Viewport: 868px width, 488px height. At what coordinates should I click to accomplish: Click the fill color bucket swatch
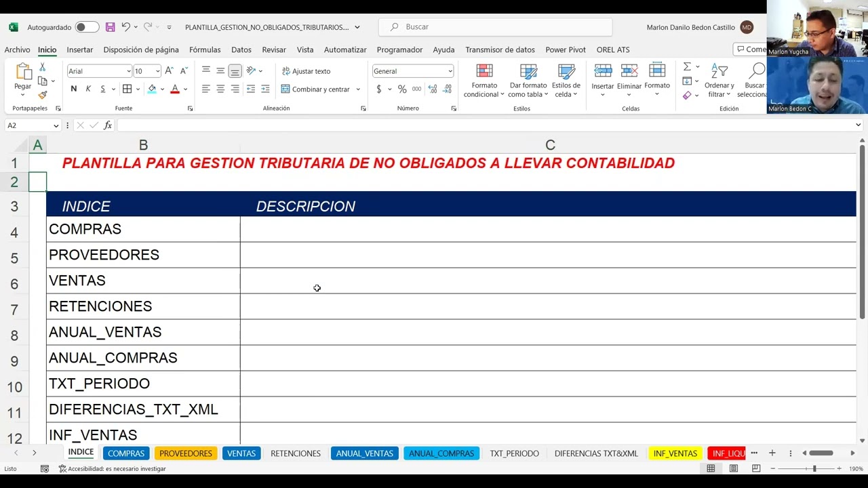pos(151,89)
